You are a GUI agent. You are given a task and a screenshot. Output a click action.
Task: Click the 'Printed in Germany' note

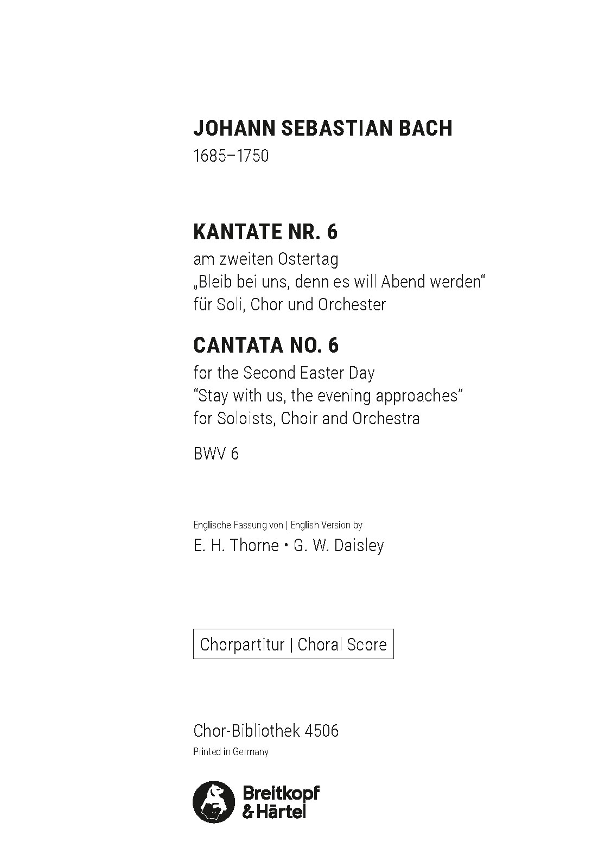231,752
